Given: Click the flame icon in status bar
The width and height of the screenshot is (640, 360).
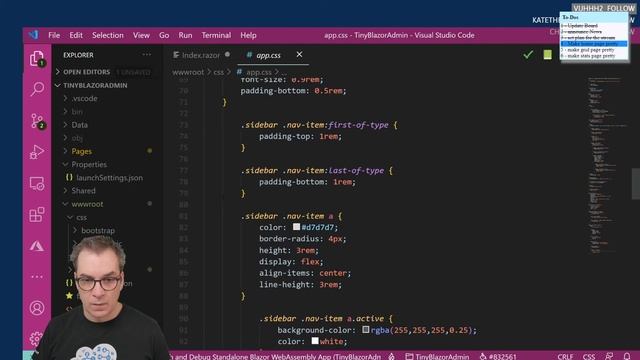Looking at the screenshot, I should tap(391, 356).
